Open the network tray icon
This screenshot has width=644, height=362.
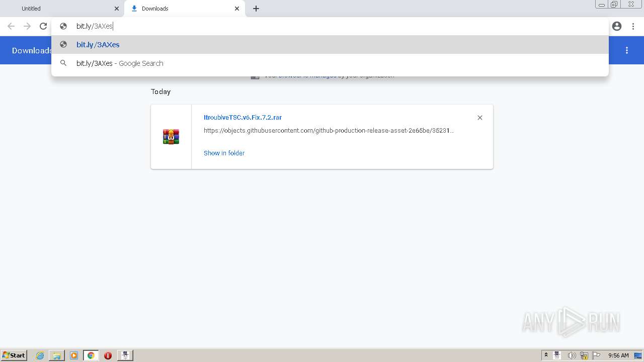tap(584, 355)
